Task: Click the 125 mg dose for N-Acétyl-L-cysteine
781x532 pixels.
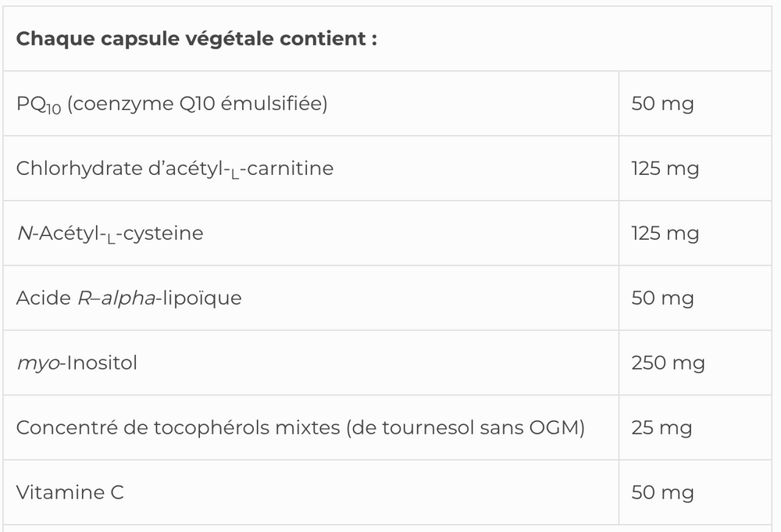Action: pyautogui.click(x=665, y=233)
